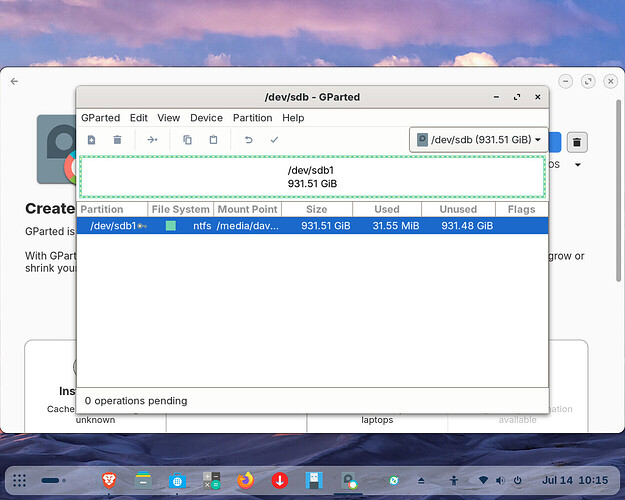Open the applications grid in the panel
The width and height of the screenshot is (625, 500).
tap(20, 480)
